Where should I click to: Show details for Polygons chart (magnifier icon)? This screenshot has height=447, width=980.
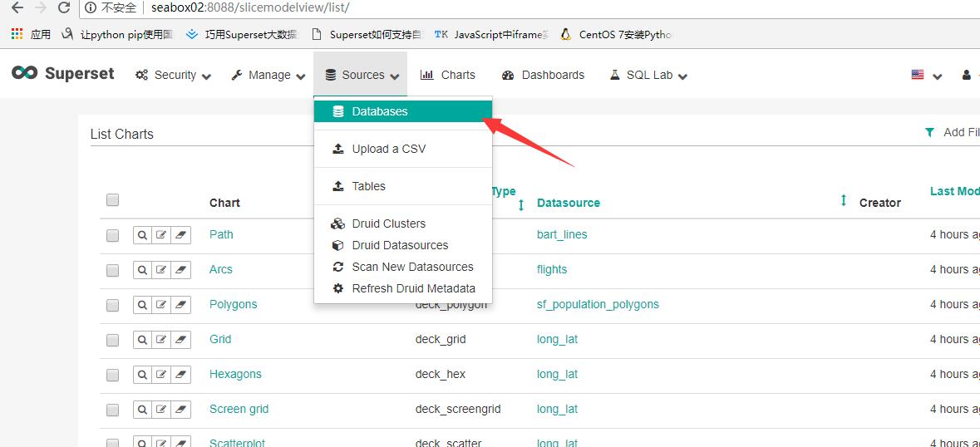click(142, 305)
